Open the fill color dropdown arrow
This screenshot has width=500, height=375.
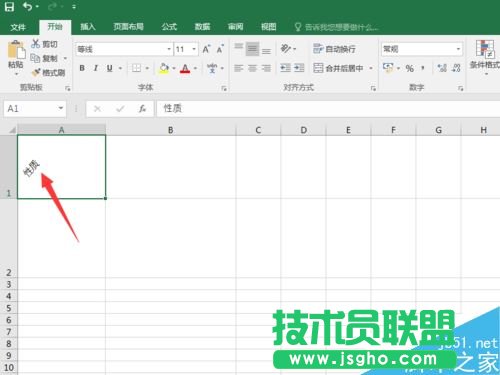(174, 68)
